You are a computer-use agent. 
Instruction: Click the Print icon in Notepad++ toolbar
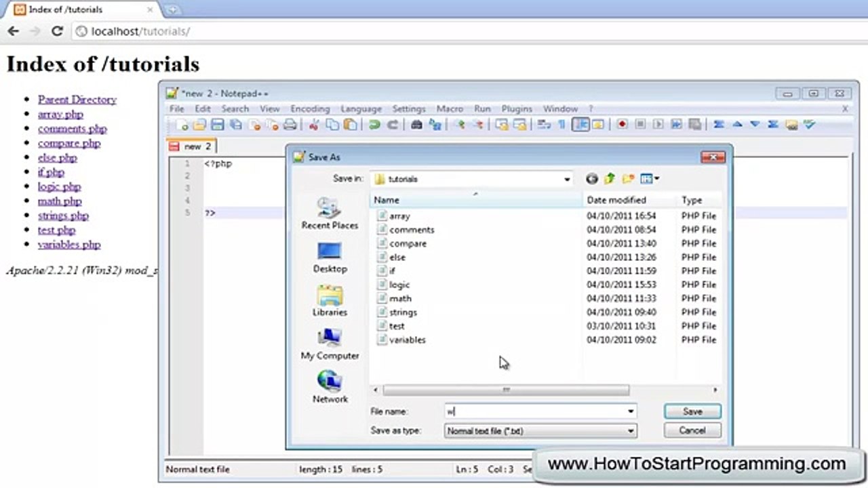pos(290,125)
